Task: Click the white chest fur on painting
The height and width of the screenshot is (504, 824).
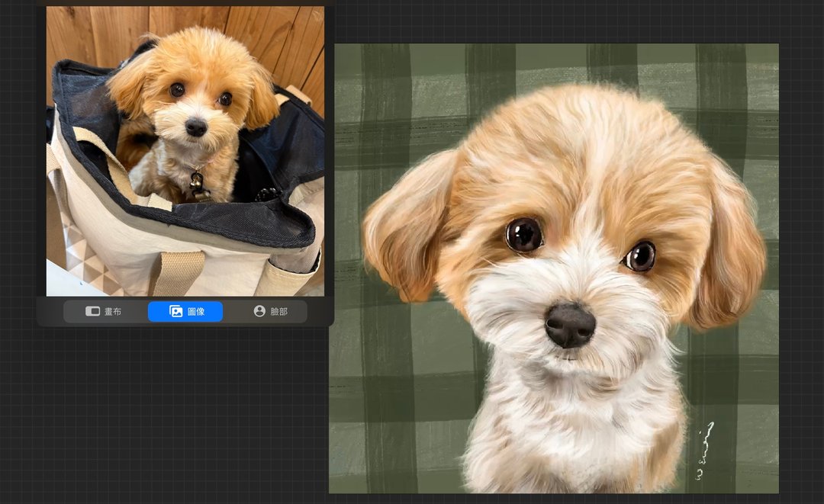Action: [x=568, y=431]
